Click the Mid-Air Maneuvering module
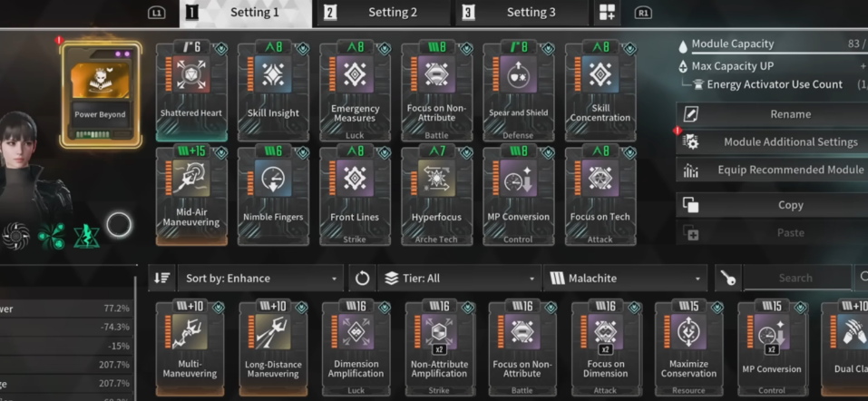The width and height of the screenshot is (868, 401). pos(191,196)
